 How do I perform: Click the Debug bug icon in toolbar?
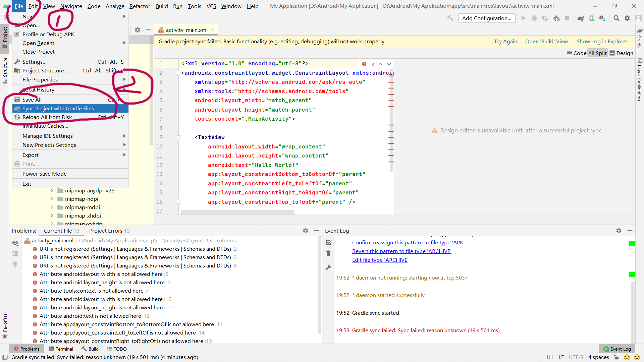coord(534,18)
